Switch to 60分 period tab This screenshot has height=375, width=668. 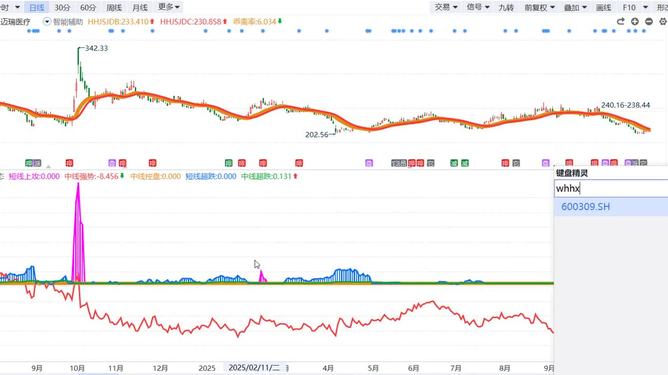click(88, 7)
